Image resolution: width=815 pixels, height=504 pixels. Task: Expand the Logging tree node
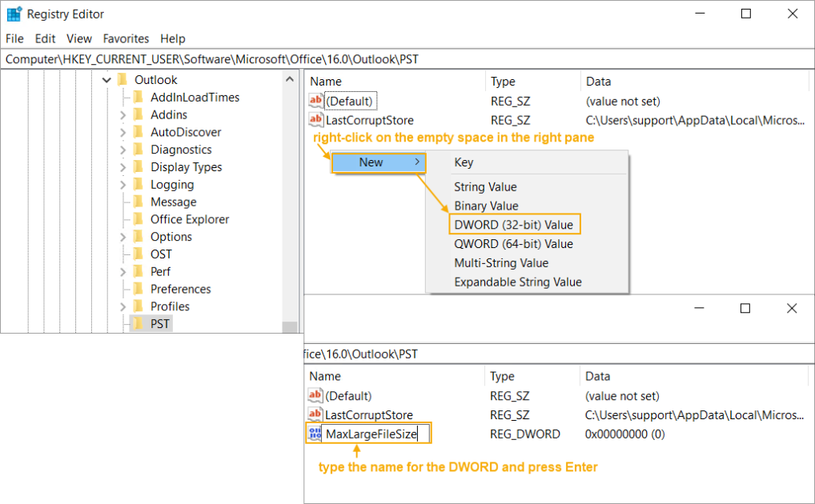(x=122, y=185)
